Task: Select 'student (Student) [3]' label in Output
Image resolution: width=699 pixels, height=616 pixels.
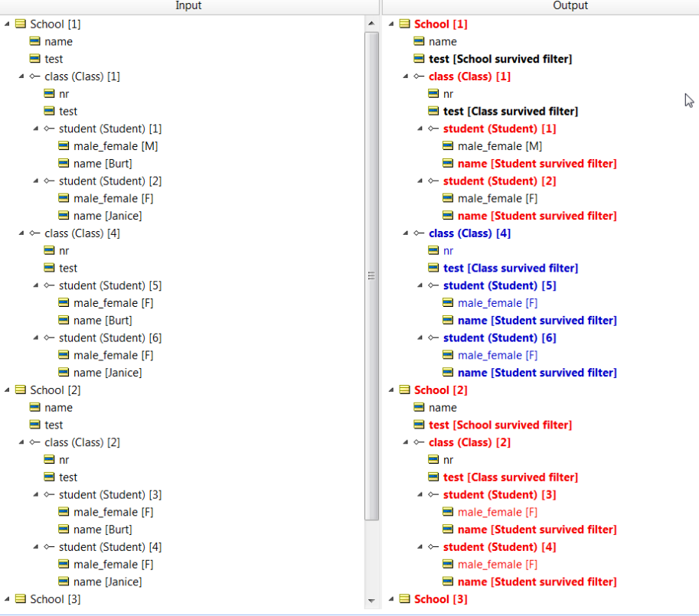Action: (499, 495)
